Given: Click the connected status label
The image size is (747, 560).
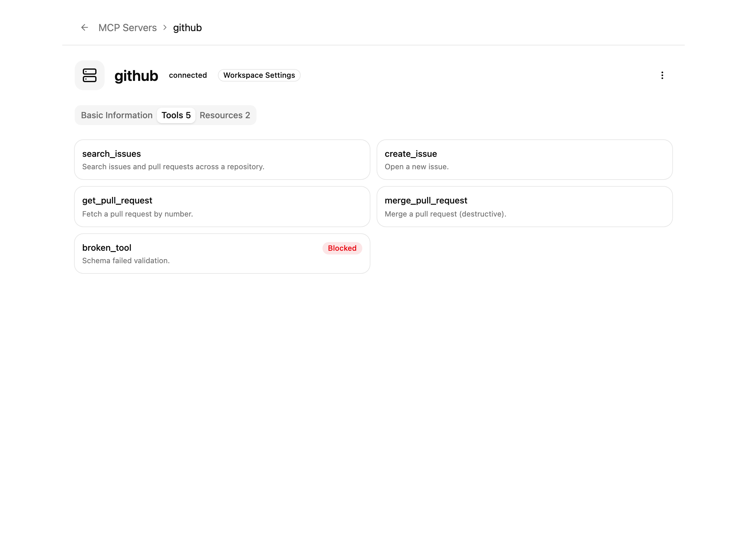Looking at the screenshot, I should [188, 75].
